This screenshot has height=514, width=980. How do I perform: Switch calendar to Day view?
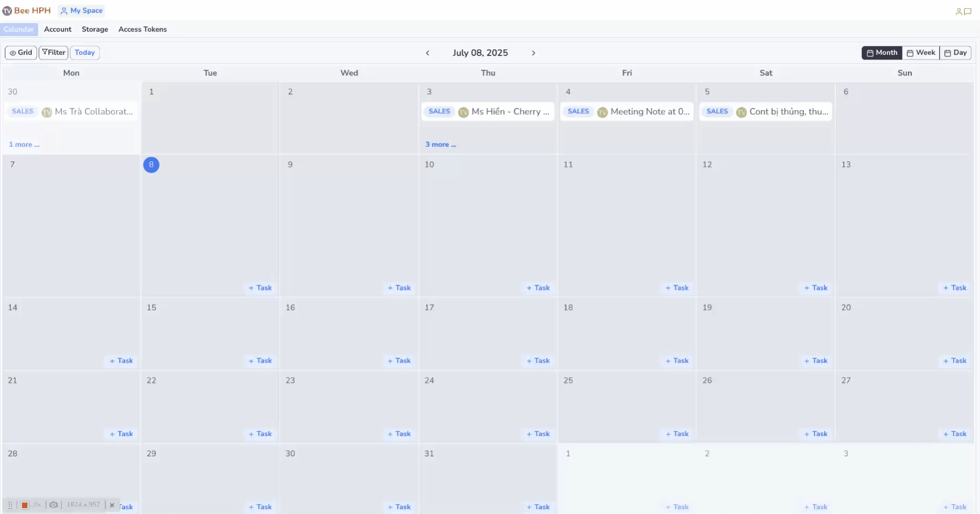point(955,53)
